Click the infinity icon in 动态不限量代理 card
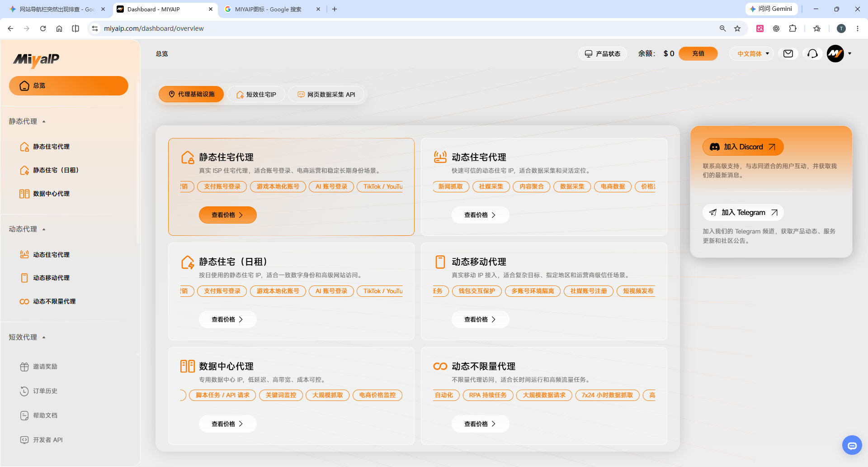 tap(440, 366)
